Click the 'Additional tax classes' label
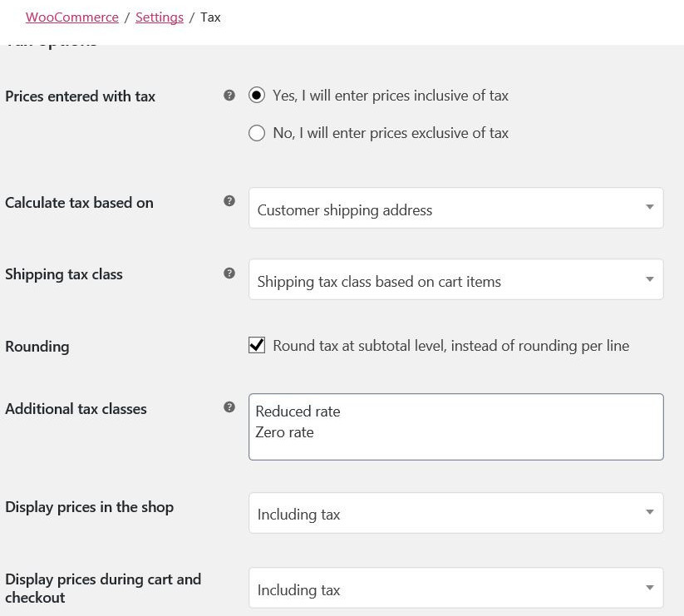684x616 pixels. tap(76, 409)
